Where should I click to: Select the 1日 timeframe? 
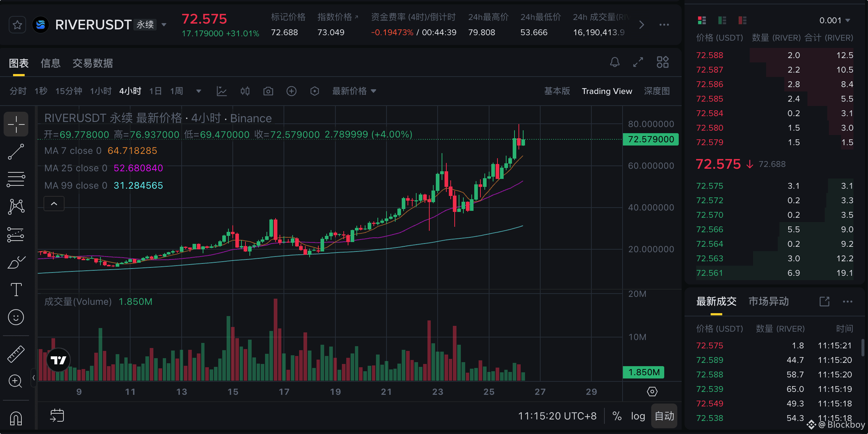[155, 91]
